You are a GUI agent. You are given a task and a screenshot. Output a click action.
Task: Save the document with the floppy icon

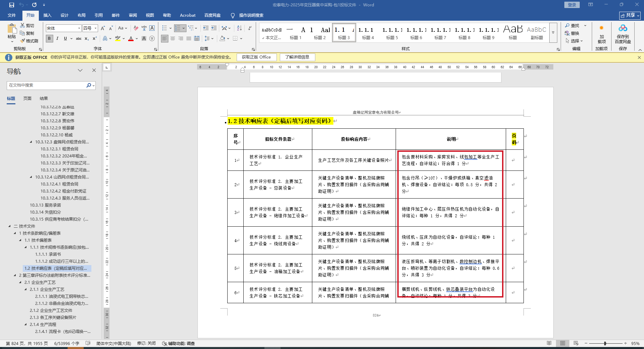coord(12,5)
